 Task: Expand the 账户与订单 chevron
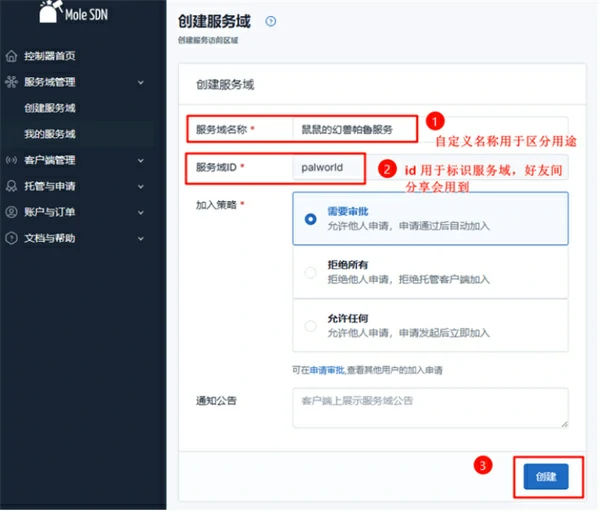pos(141,213)
